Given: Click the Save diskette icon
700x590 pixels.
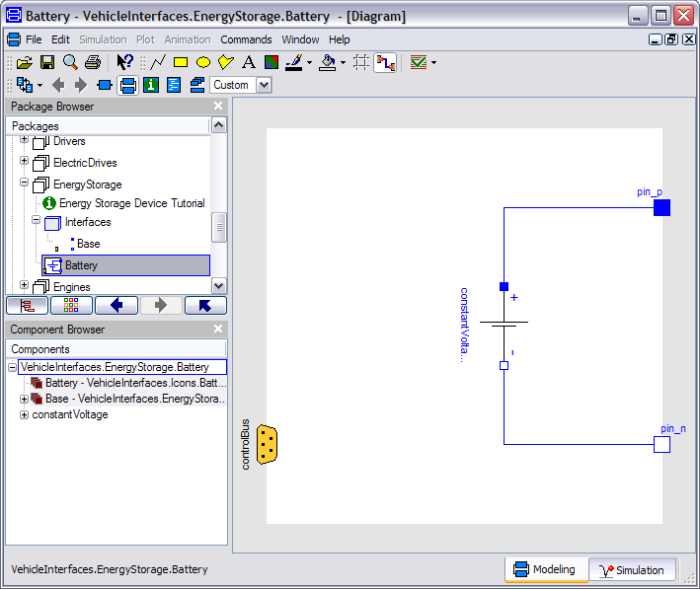Looking at the screenshot, I should tap(47, 62).
